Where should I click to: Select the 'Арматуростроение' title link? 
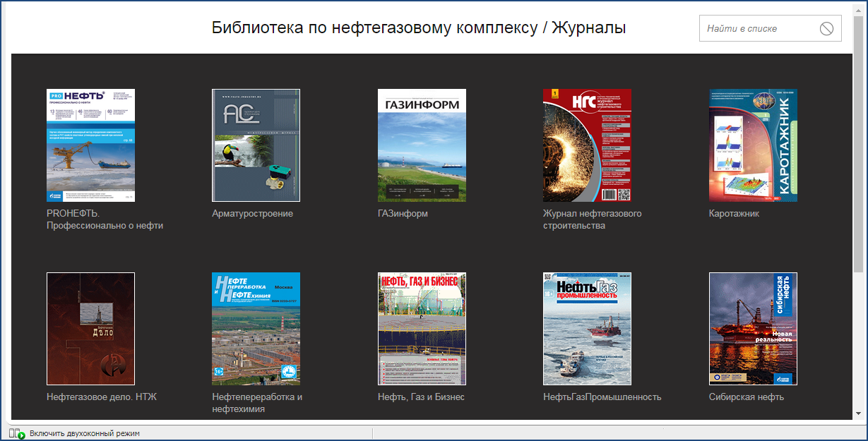point(253,213)
